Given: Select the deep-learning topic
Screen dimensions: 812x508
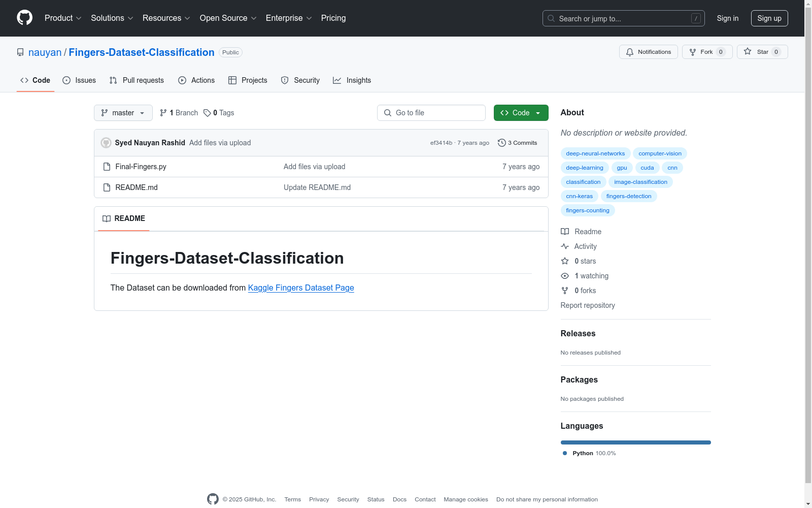Looking at the screenshot, I should point(585,168).
